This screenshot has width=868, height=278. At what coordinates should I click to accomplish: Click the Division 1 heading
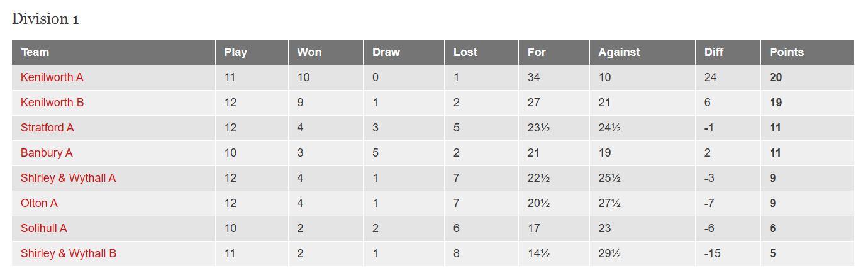[45, 19]
